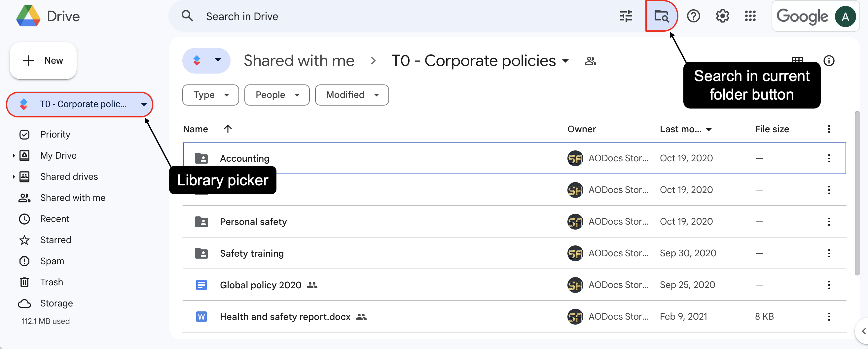View folder details info icon
This screenshot has height=349, width=868.
point(829,61)
